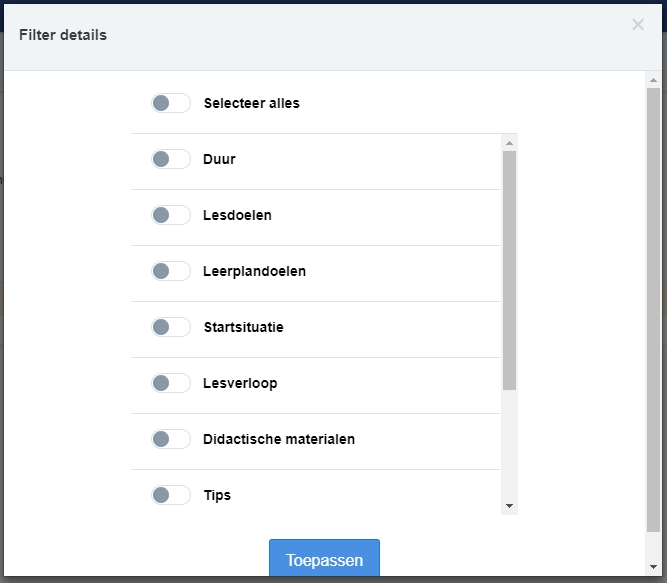
Task: Click the inner list scrollbar thumb
Action: (x=509, y=270)
